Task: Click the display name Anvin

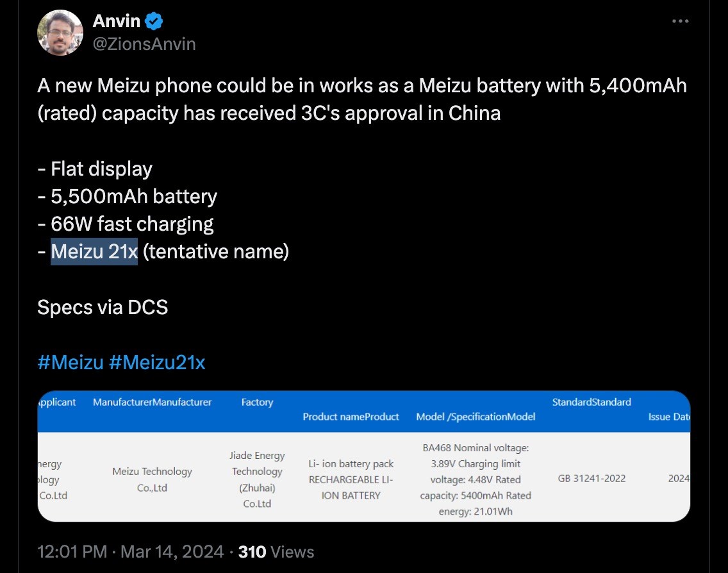Action: (117, 20)
